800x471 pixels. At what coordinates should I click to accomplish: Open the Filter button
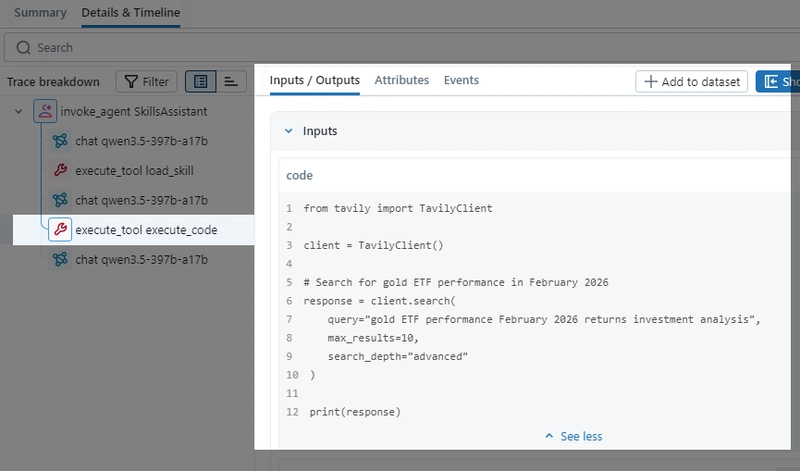click(x=147, y=82)
